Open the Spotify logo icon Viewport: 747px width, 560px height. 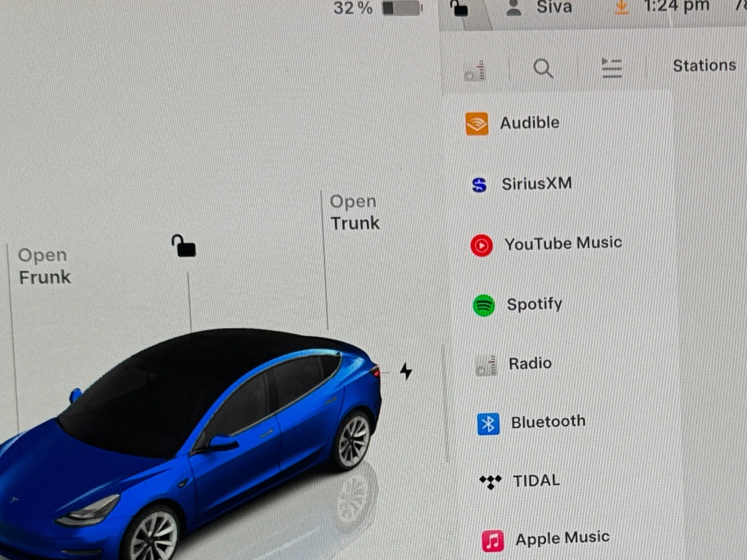tap(484, 306)
